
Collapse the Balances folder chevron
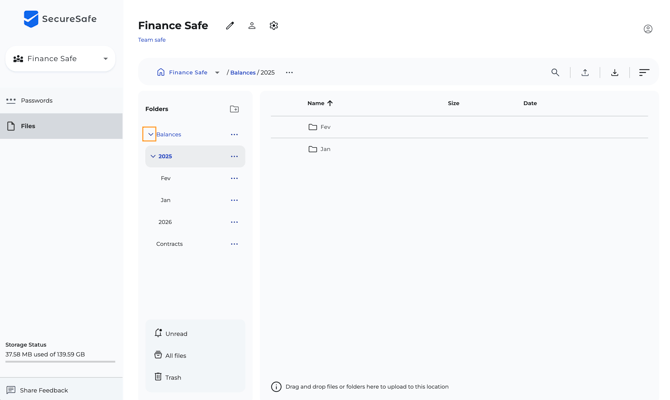pos(150,134)
